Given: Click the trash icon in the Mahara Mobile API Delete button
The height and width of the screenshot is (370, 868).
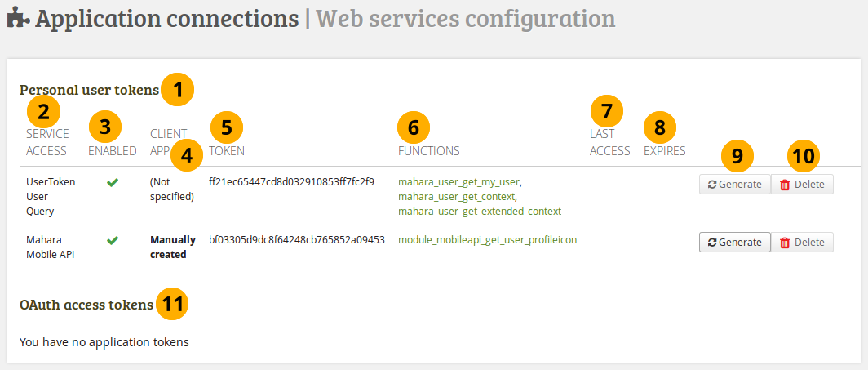Looking at the screenshot, I should (x=785, y=243).
